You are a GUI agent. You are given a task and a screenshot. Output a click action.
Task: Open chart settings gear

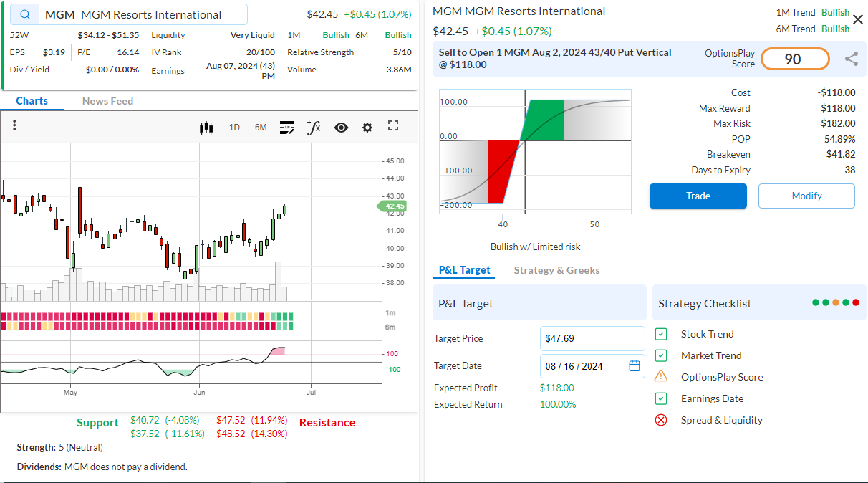point(367,128)
